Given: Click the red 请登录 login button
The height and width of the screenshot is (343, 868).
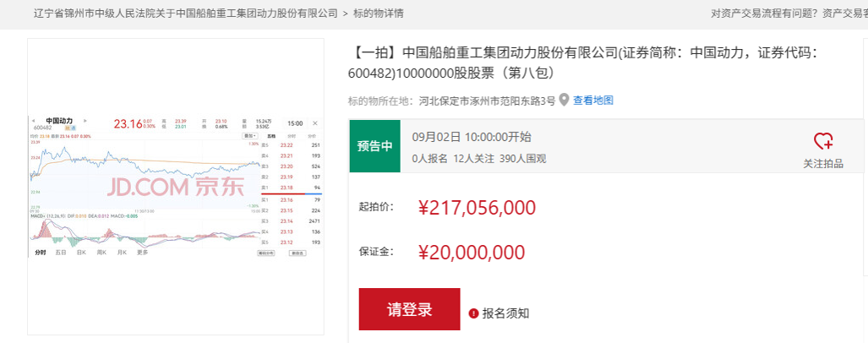Looking at the screenshot, I should (x=409, y=309).
